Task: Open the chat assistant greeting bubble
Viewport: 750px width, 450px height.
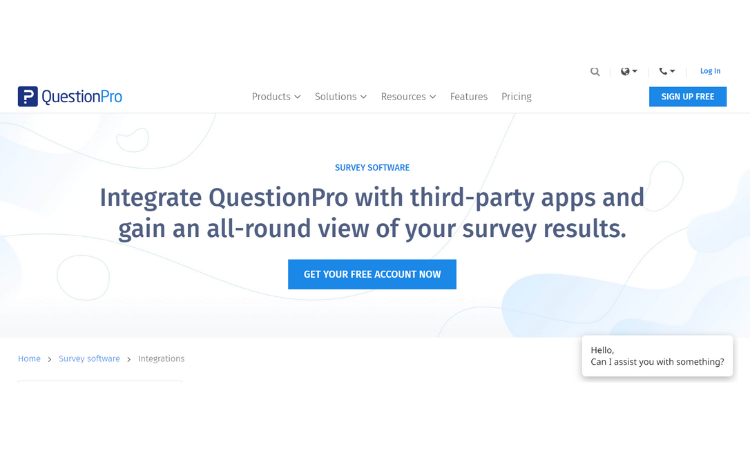Action: pos(657,356)
